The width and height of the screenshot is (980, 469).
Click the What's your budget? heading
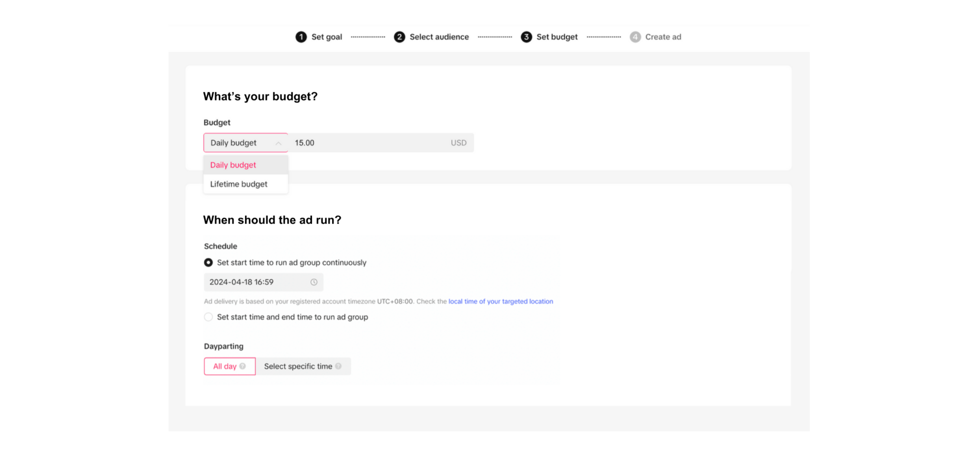point(260,96)
